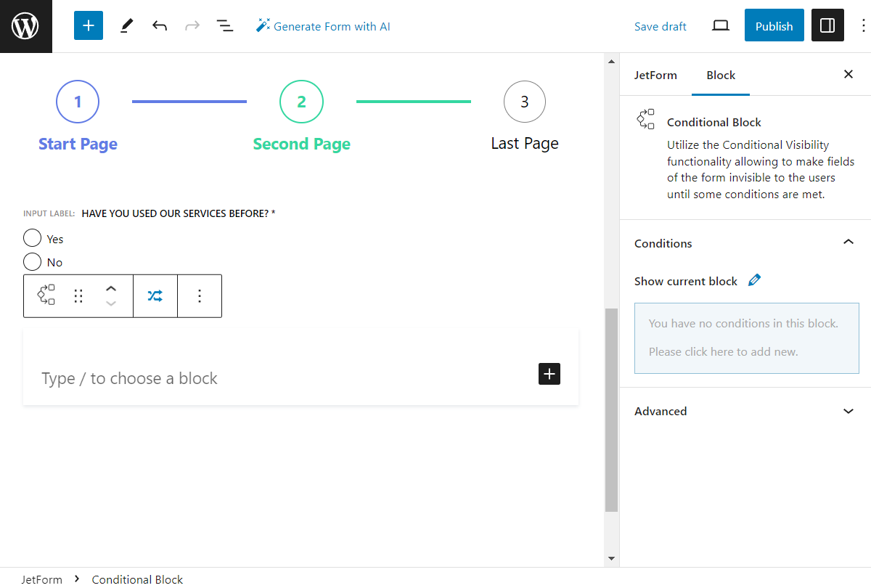This screenshot has width=871, height=588.
Task: Click the WordPress logo in the corner
Action: 26,26
